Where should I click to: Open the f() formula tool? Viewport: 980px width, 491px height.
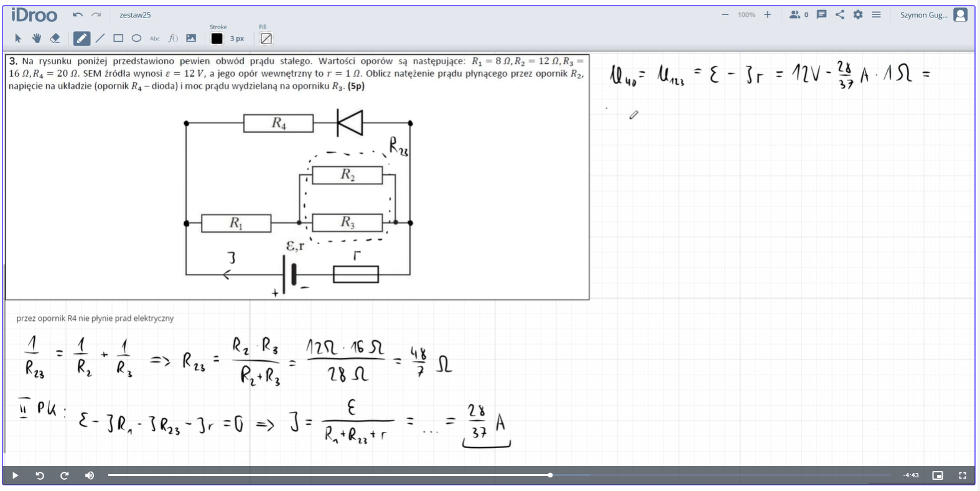(x=173, y=39)
